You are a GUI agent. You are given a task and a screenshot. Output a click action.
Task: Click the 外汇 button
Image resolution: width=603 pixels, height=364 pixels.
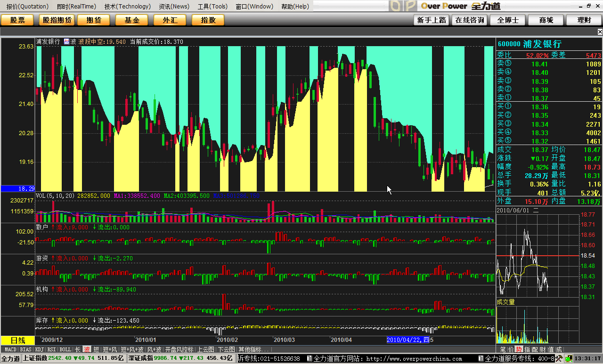pyautogui.click(x=170, y=20)
